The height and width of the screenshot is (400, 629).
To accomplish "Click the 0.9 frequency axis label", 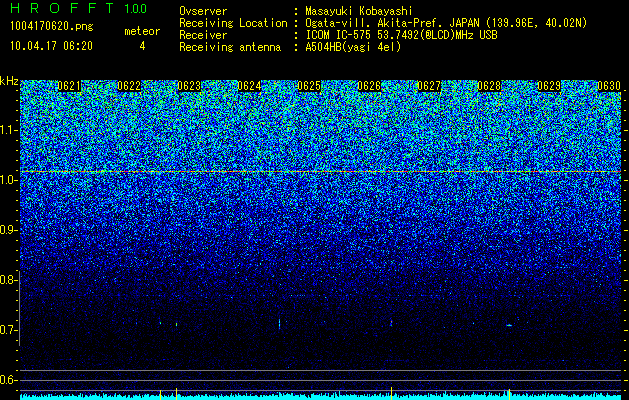I will (7, 230).
